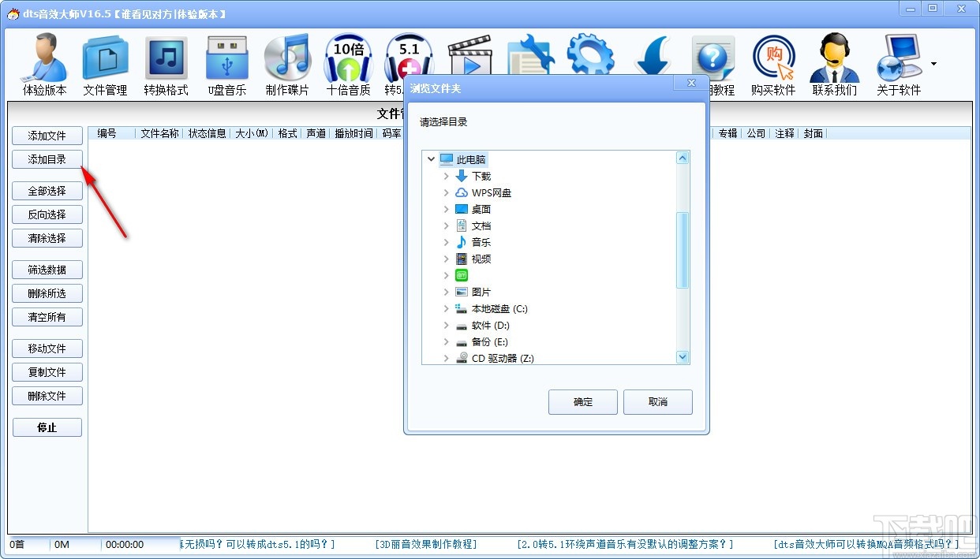Click the 添加目录 add directory button
This screenshot has width=980, height=559.
pos(47,158)
